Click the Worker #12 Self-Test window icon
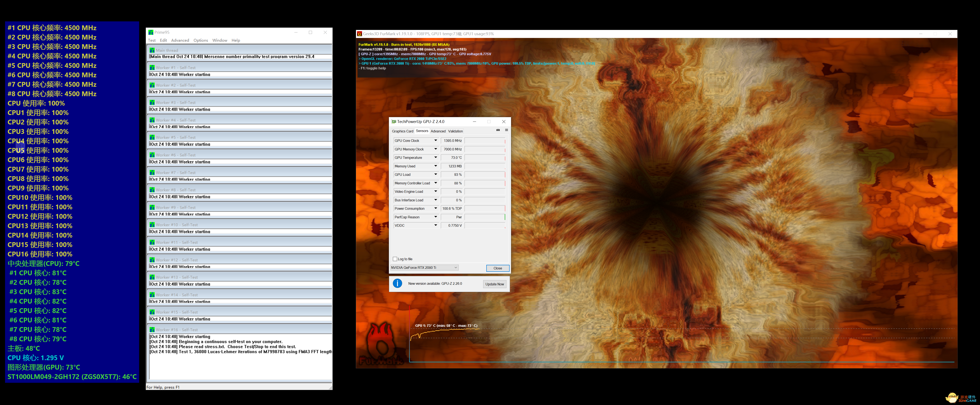The width and height of the screenshot is (980, 405). (x=152, y=260)
